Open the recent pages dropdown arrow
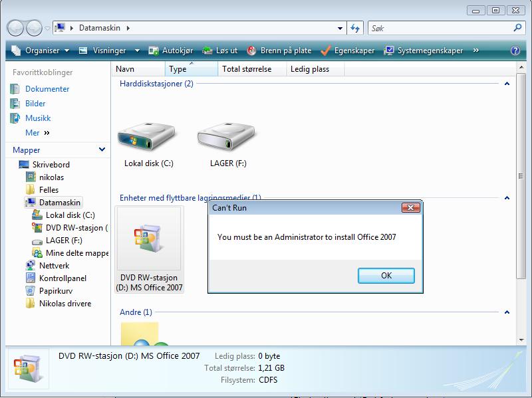Image resolution: width=532 pixels, height=398 pixels. 47,29
